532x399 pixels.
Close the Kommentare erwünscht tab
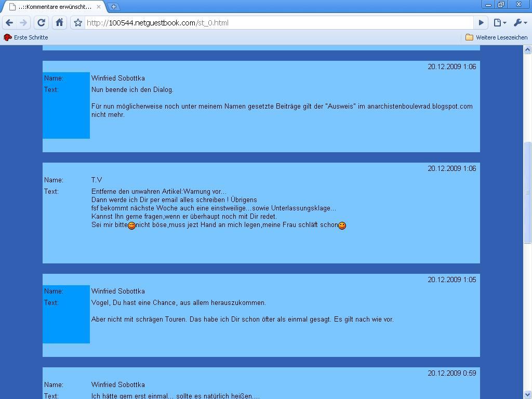coord(99,7)
